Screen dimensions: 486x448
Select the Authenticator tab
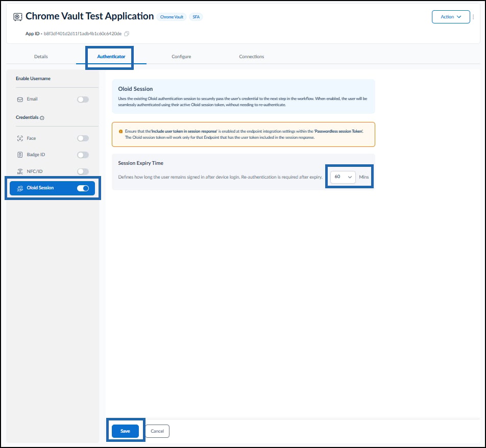point(111,57)
